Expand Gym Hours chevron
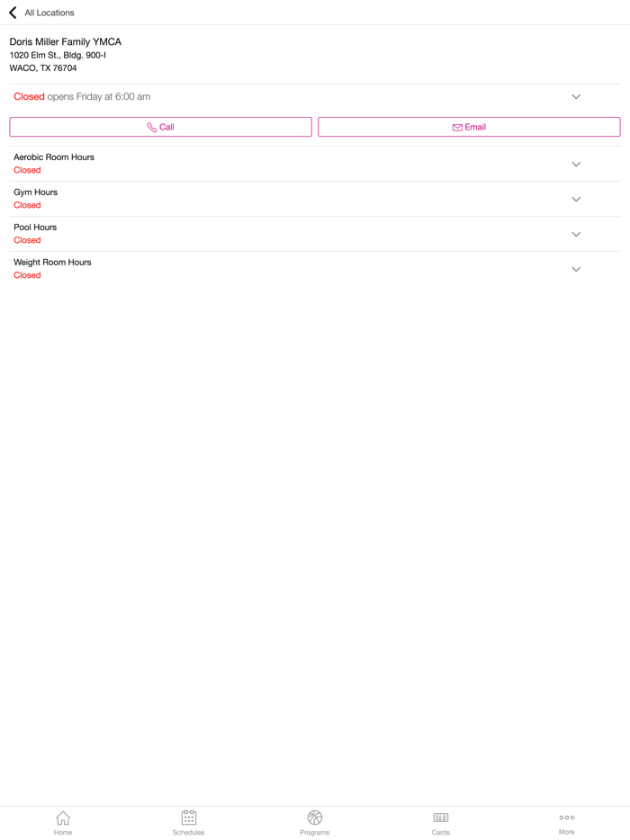The height and width of the screenshot is (840, 630). coord(576,200)
